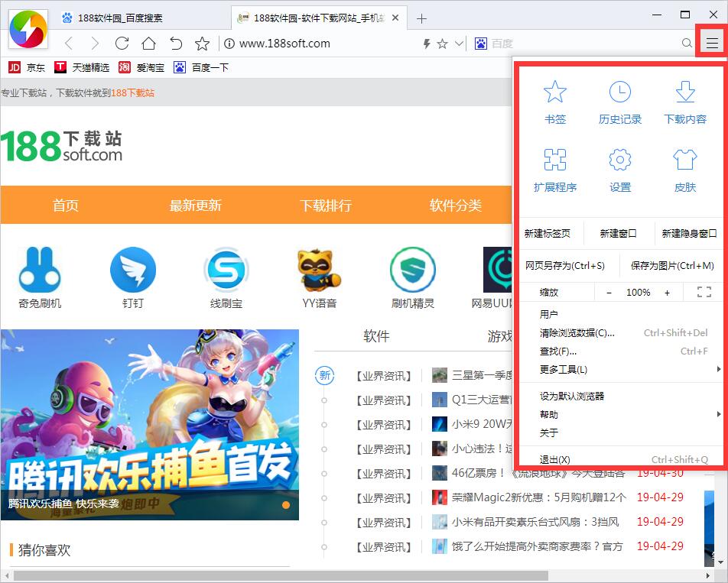The image size is (728, 583).
Task: Open Extensions (扩展程序) puzzle icon
Action: 554,160
